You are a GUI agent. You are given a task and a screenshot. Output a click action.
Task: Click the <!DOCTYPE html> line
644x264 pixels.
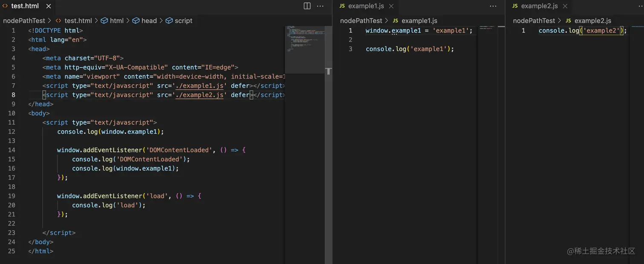tap(55, 31)
